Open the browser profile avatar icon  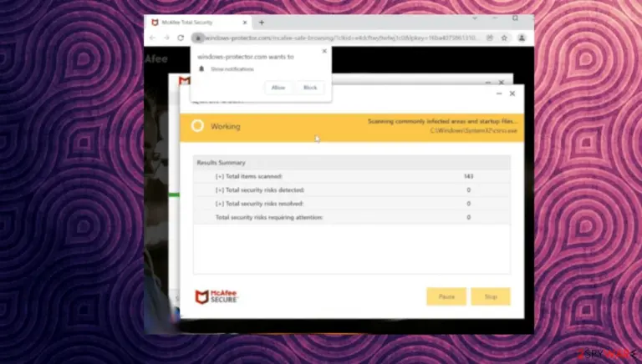click(x=522, y=38)
